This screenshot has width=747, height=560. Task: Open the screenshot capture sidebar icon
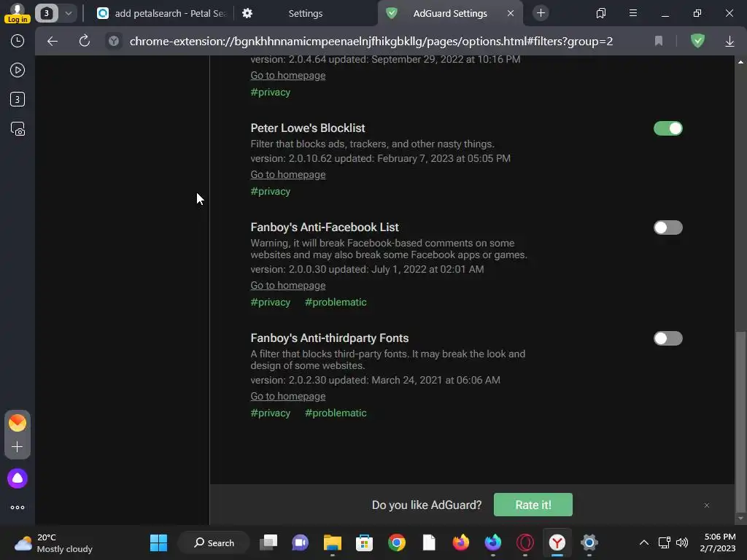(x=18, y=129)
